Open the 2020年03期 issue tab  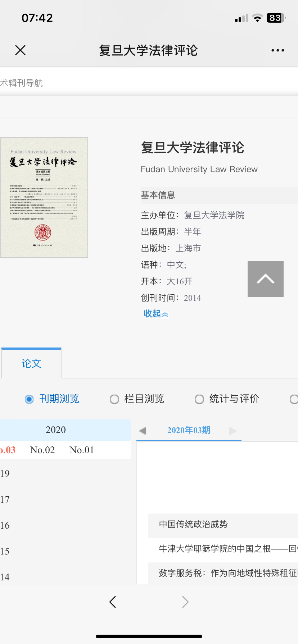[x=189, y=430]
